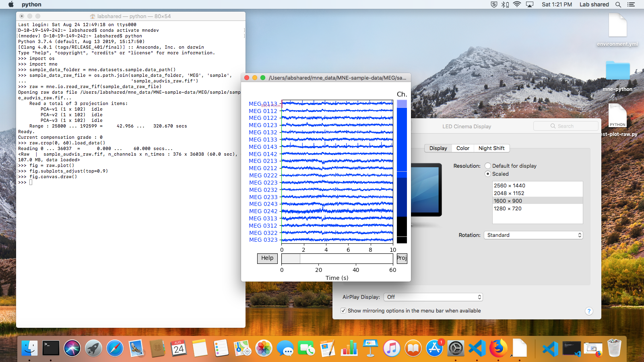
Task: Open Contacts book icon in dock
Action: point(157,348)
